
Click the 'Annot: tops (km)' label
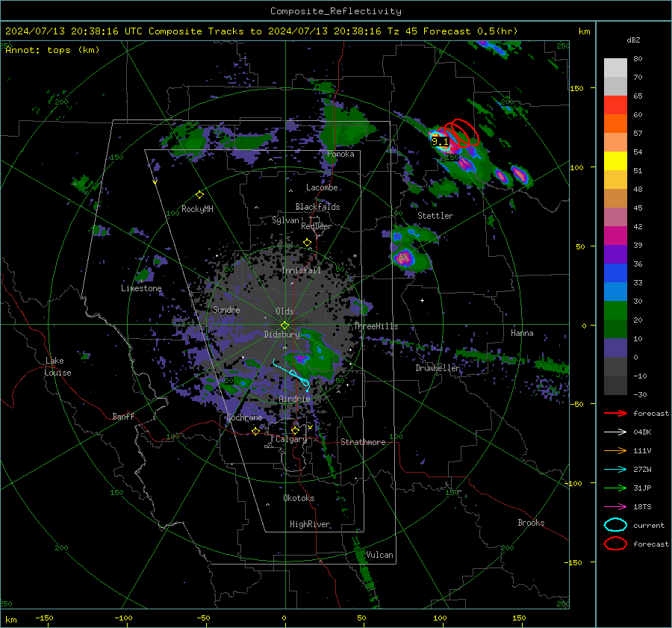(x=52, y=50)
